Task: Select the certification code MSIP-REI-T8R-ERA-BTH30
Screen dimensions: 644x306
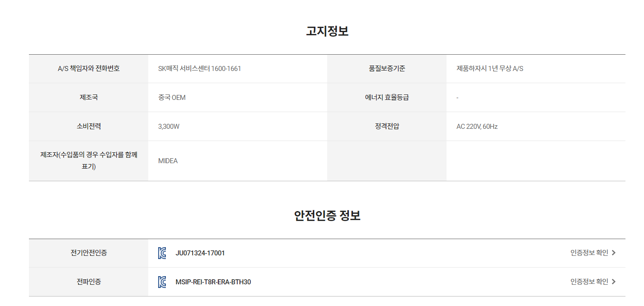Action: click(x=213, y=282)
